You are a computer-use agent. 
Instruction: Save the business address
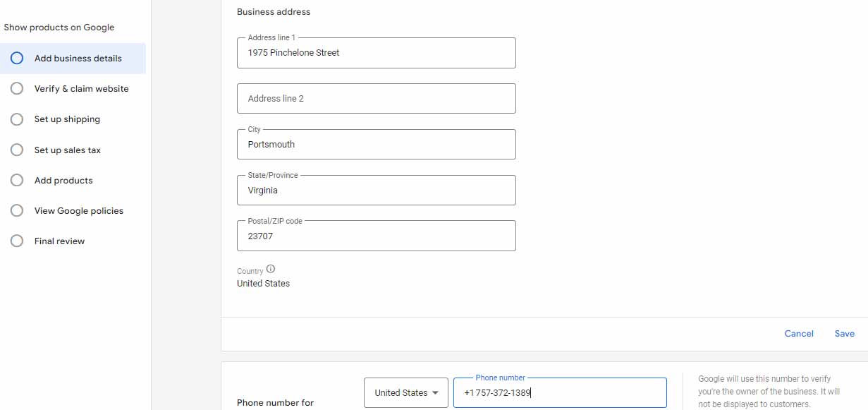[x=844, y=333]
